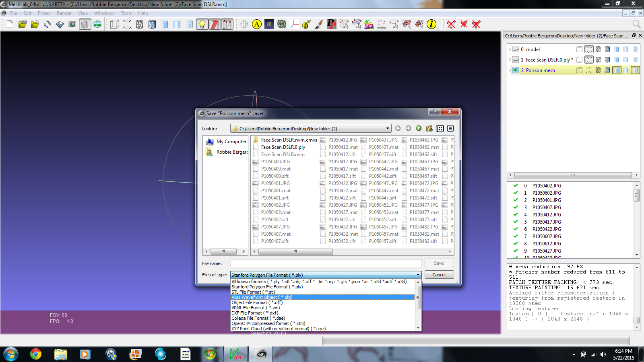Click the File name input field
The width and height of the screenshot is (644, 362).
pyautogui.click(x=326, y=263)
